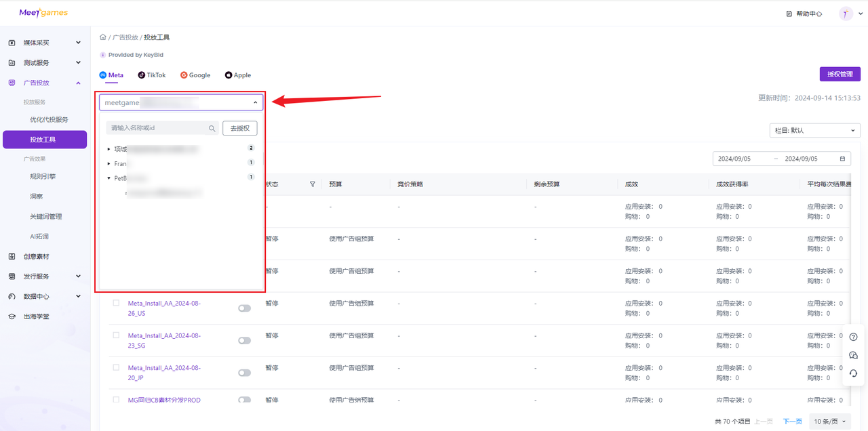Toggle the MG回归CB素材分发PROD campaign switch
The height and width of the screenshot is (431, 868).
pyautogui.click(x=244, y=400)
